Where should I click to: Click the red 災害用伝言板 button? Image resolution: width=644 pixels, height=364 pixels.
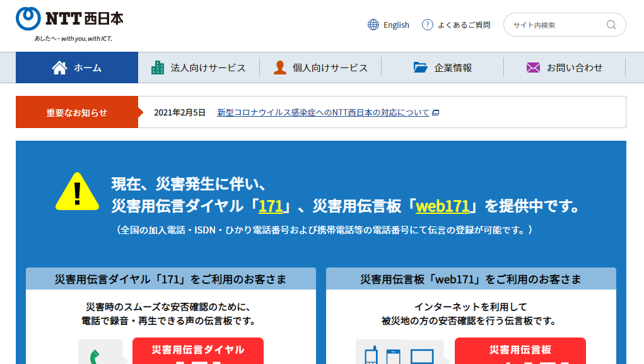pyautogui.click(x=520, y=351)
